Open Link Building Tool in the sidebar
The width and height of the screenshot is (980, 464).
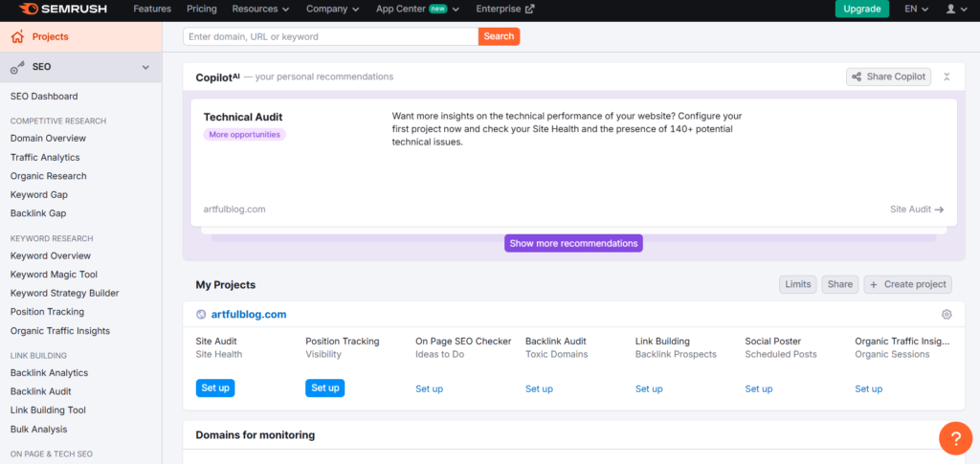[48, 410]
